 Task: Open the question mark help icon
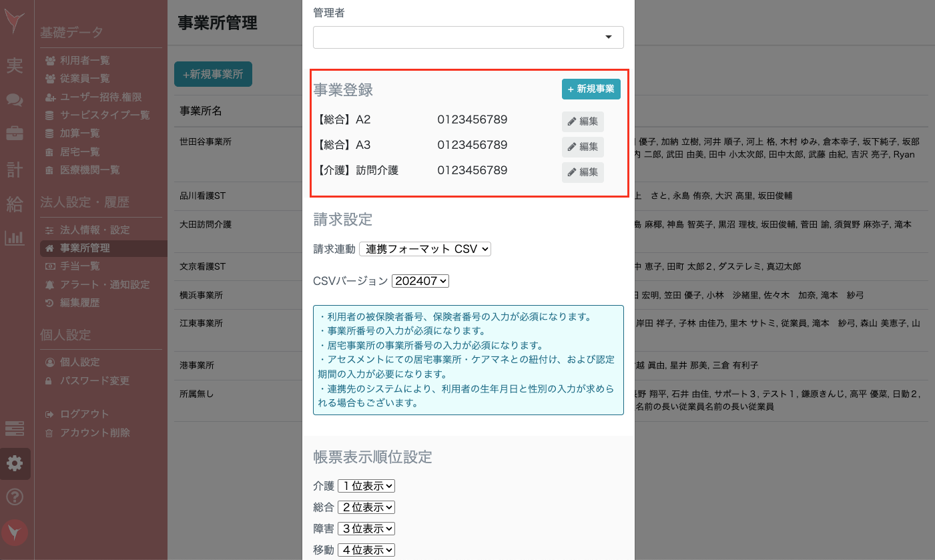(x=15, y=497)
